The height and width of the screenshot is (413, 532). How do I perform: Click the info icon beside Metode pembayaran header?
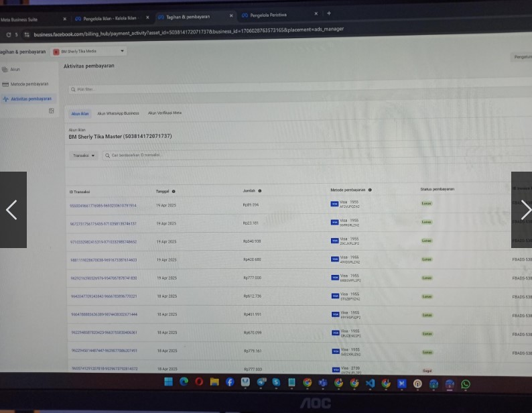click(370, 190)
